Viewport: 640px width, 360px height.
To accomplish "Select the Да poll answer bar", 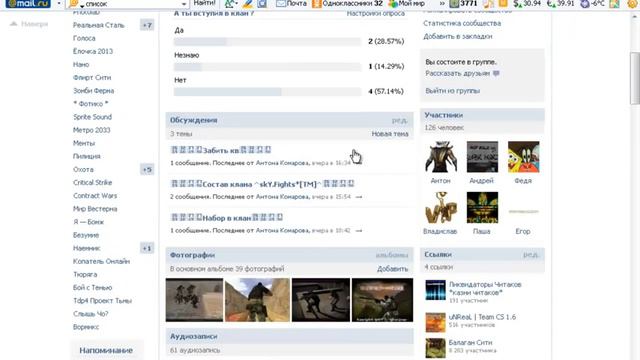I will [267, 42].
